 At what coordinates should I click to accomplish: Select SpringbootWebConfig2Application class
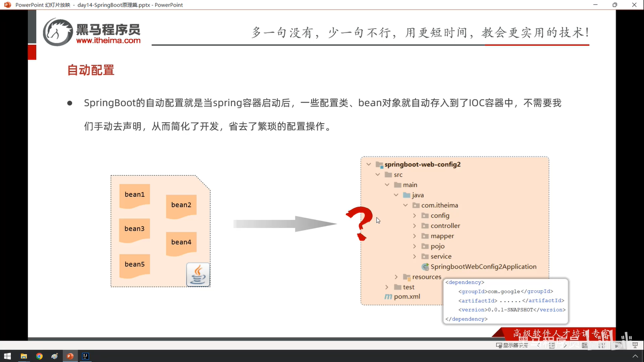click(483, 267)
